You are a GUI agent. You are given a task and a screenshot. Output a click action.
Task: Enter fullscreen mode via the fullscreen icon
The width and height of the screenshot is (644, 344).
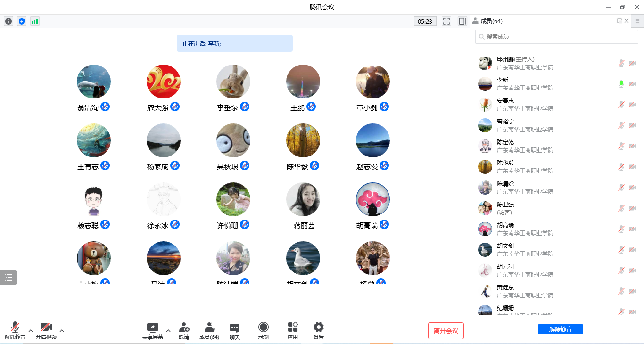446,21
